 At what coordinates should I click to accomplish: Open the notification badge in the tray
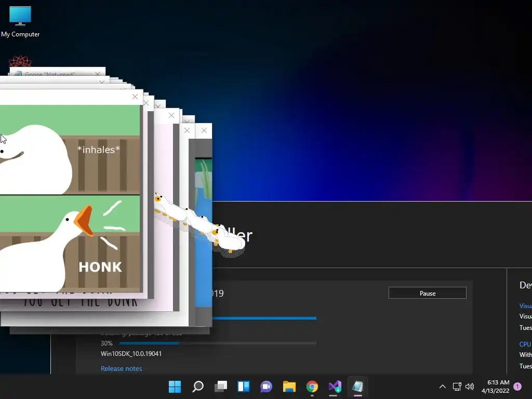coord(517,387)
